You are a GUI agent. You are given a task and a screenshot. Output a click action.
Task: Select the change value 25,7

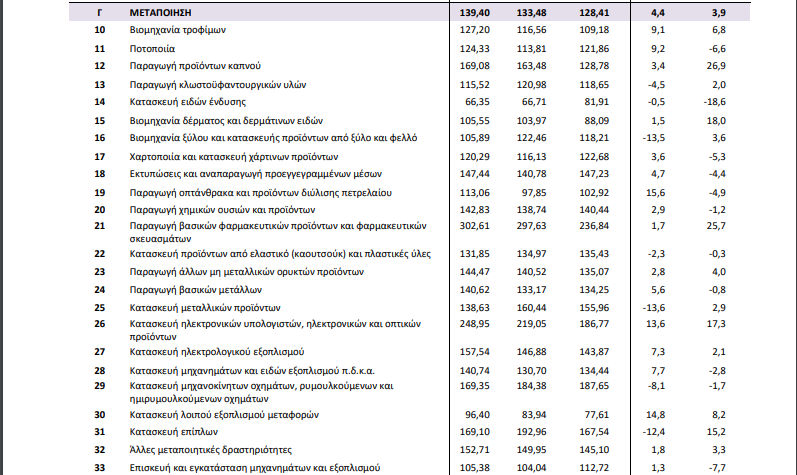(x=716, y=226)
